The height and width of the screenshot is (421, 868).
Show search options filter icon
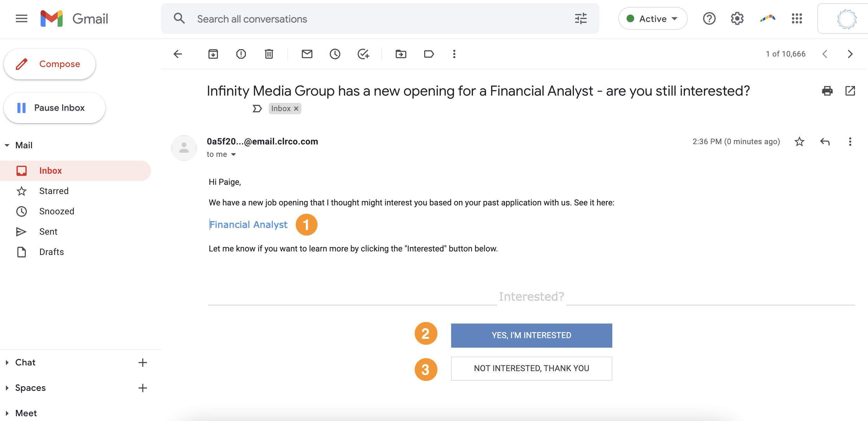point(581,18)
